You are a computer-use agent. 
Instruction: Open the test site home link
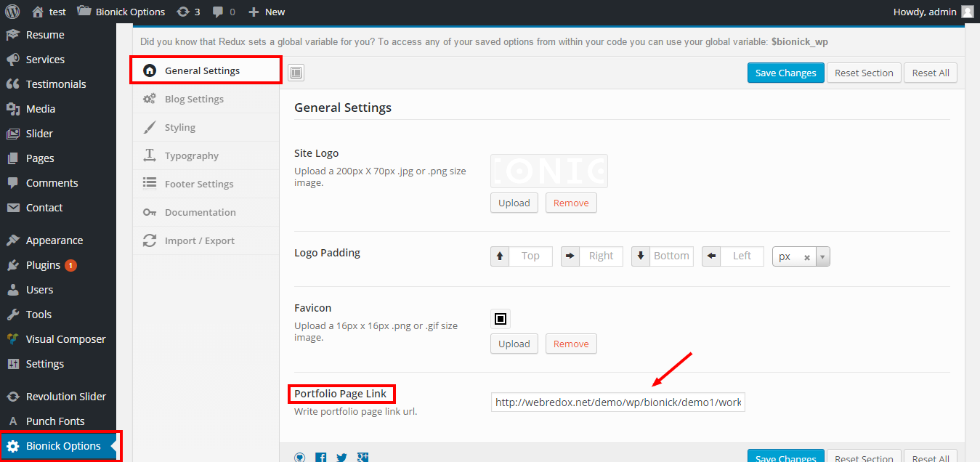point(49,12)
